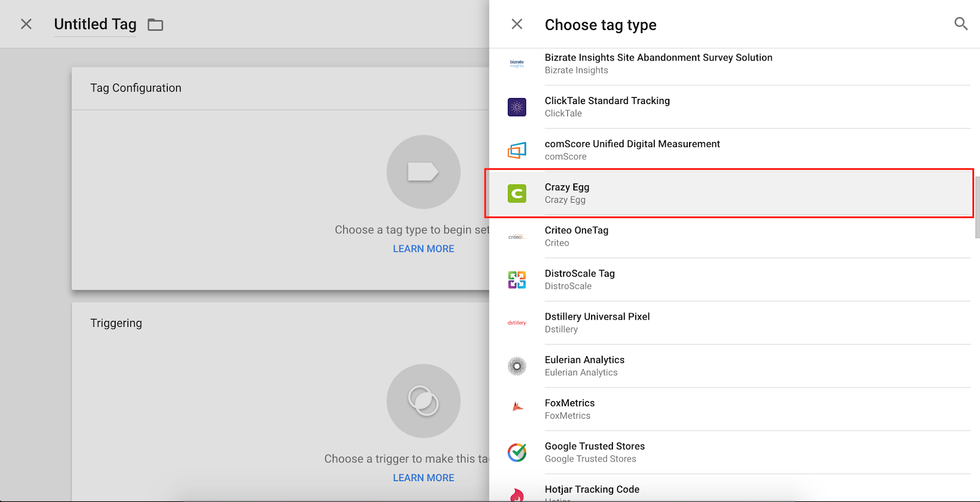980x502 pixels.
Task: Select the comScore logo icon
Action: 517,150
